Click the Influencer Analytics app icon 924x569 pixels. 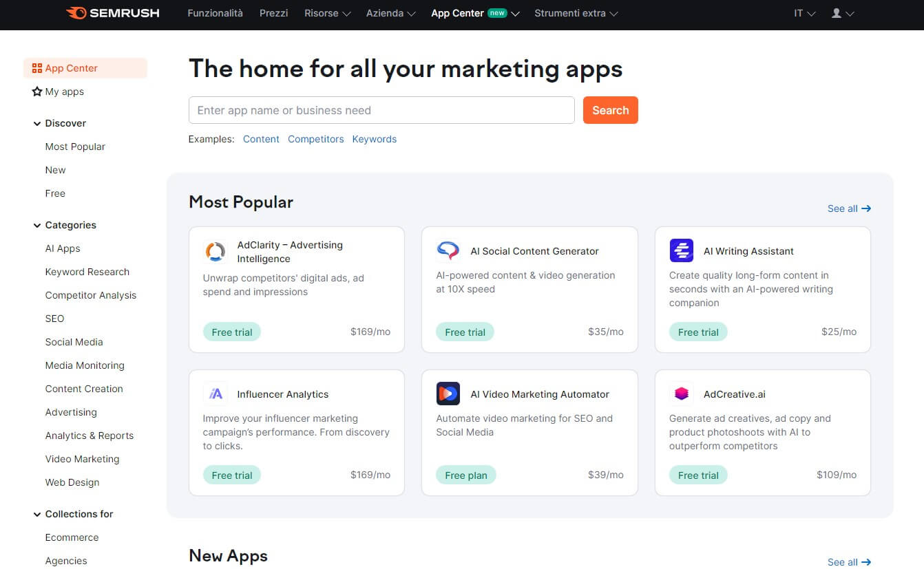coord(216,394)
